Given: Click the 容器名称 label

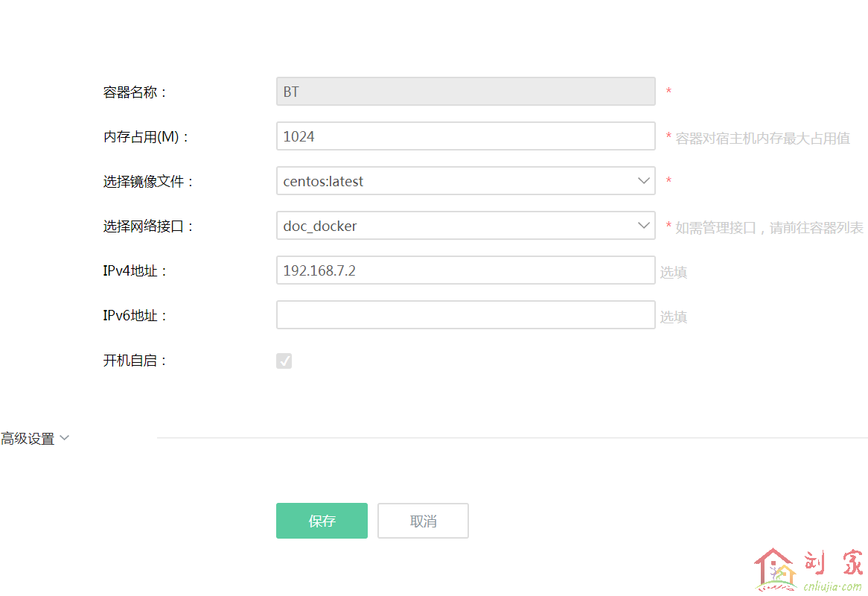Looking at the screenshot, I should [x=135, y=92].
